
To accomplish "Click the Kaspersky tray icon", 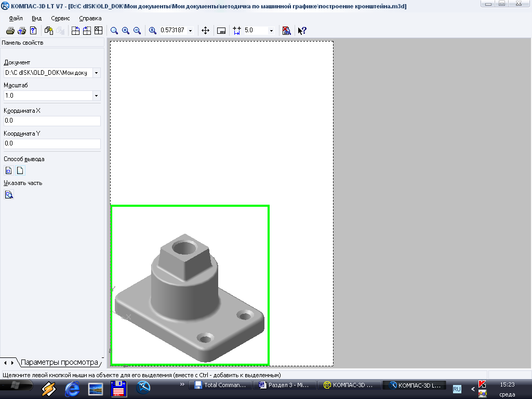I will point(482,384).
